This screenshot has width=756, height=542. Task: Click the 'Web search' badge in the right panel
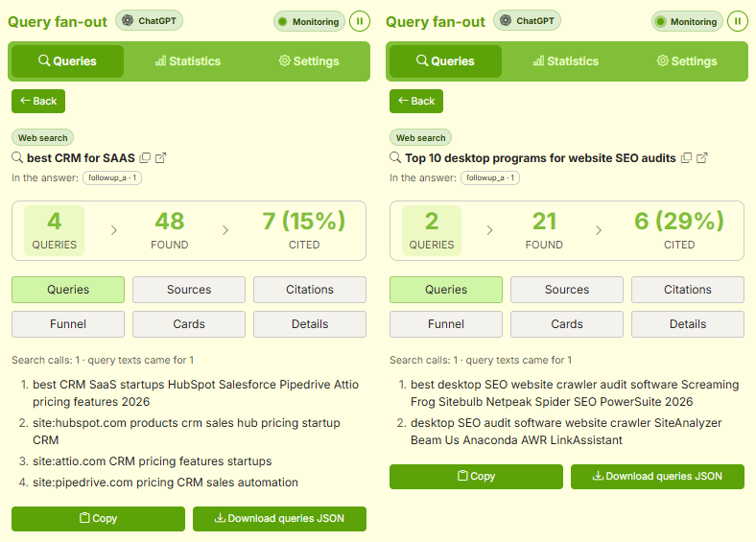click(x=421, y=138)
